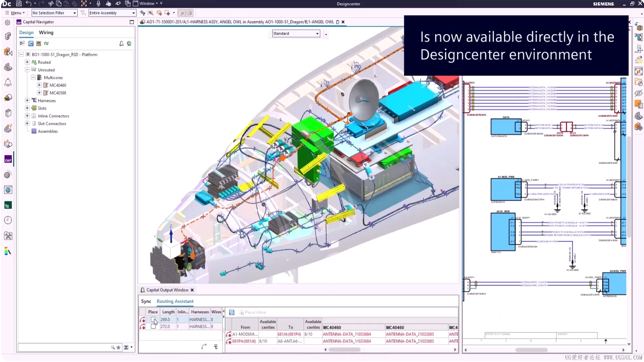
Task: Open the History clock sidebar tab
Action: coord(8,221)
